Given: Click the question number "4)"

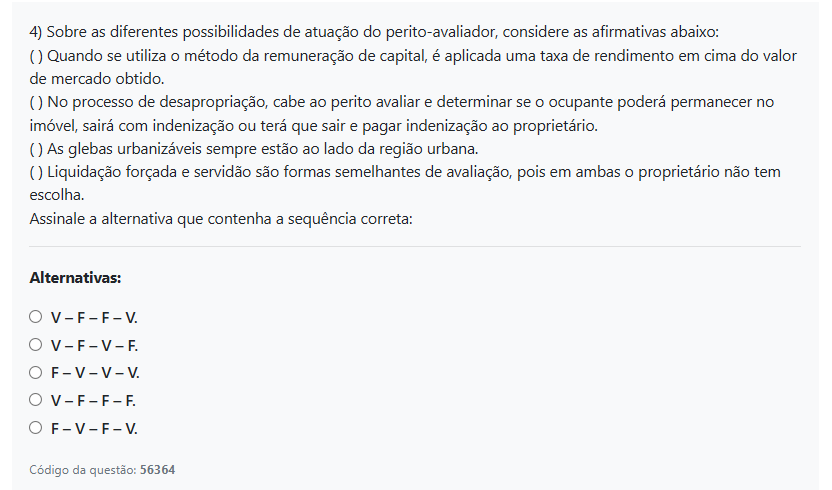Looking at the screenshot, I should [x=37, y=30].
